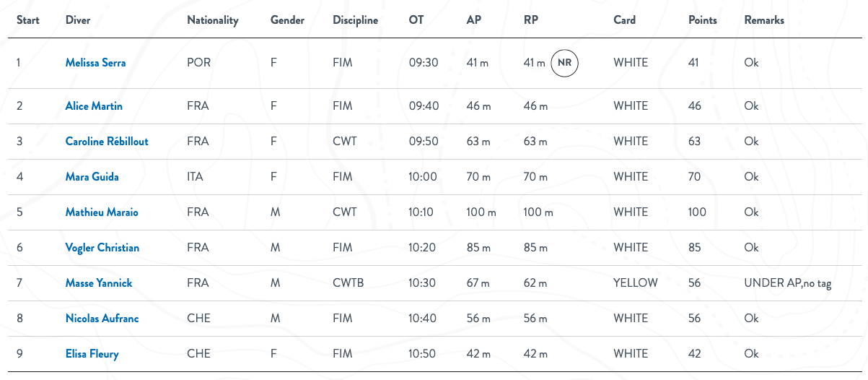The image size is (868, 380).
Task: Select the Vogler Christian diver link
Action: tap(102, 248)
